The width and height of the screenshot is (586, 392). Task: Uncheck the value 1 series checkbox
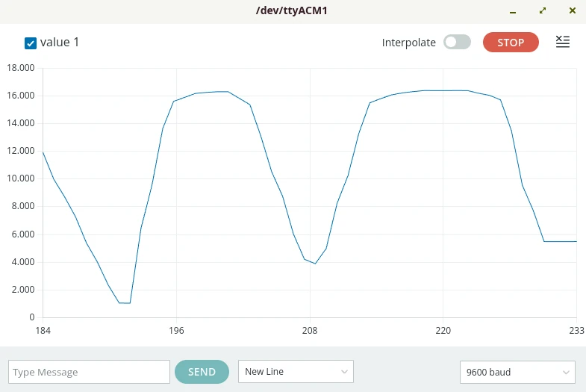(x=31, y=43)
